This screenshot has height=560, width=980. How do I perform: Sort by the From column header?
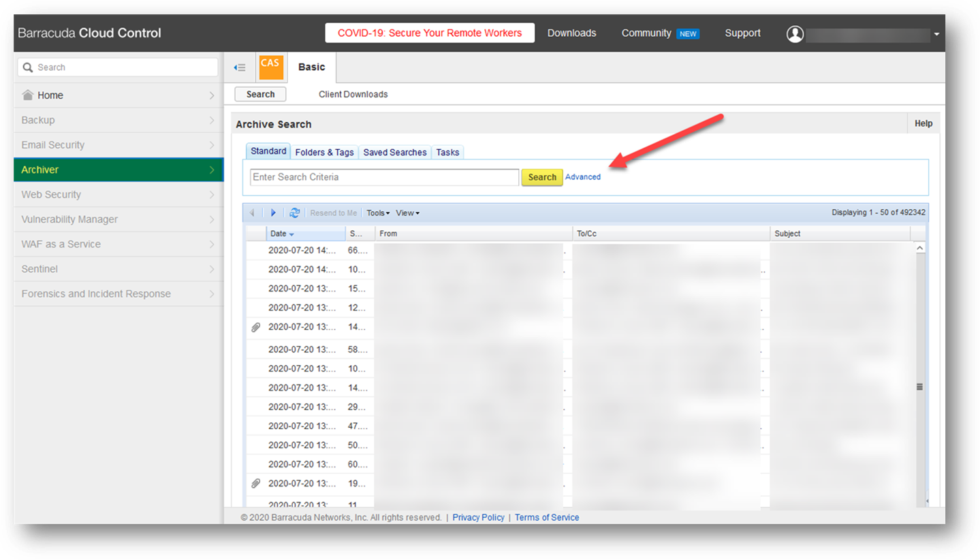(x=473, y=234)
